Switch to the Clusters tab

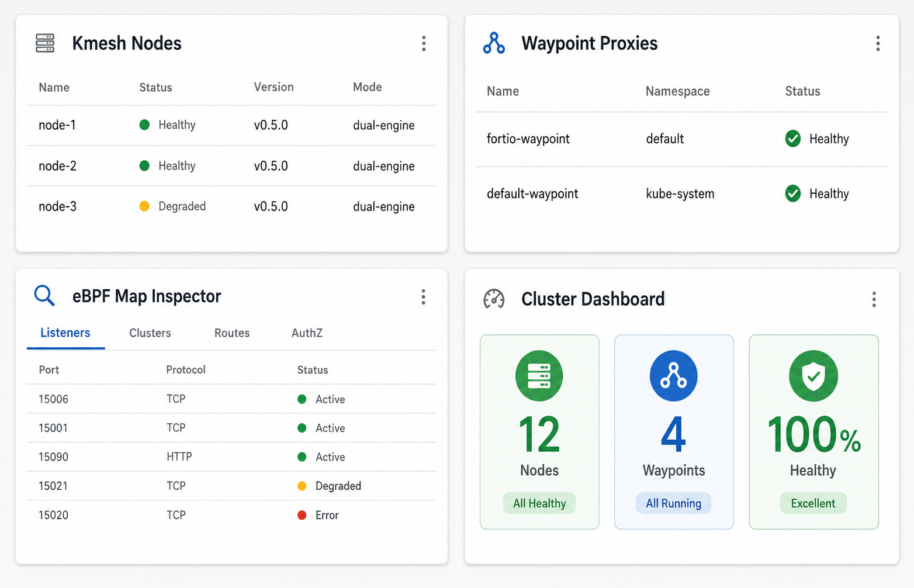pyautogui.click(x=150, y=333)
